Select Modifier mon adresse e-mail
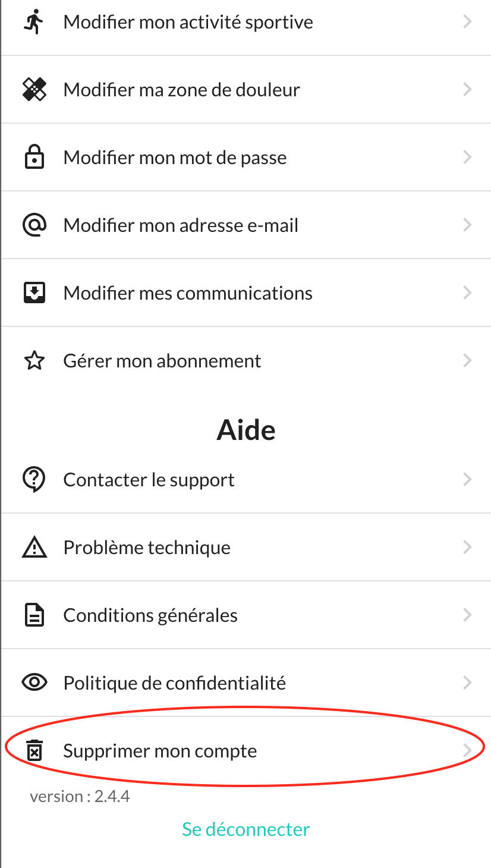491x868 pixels. tap(181, 225)
